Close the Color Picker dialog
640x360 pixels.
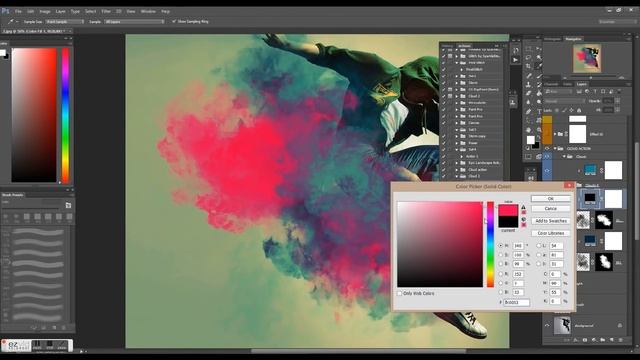[x=569, y=185]
